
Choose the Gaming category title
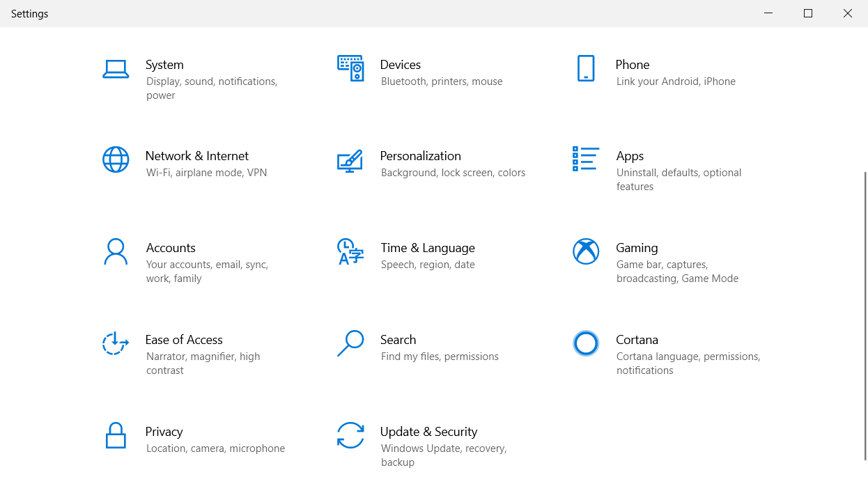637,248
